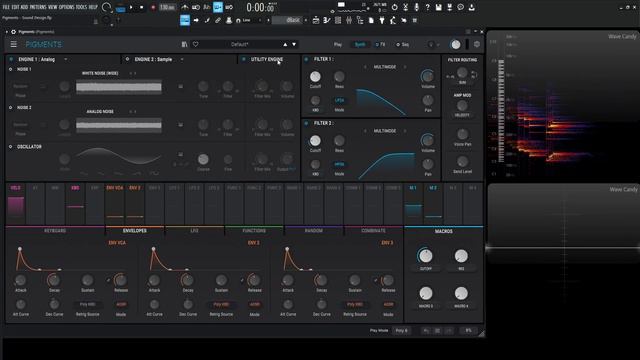The height and width of the screenshot is (360, 640).
Task: Toggle Engine 2 Sample power button
Action: 127,59
